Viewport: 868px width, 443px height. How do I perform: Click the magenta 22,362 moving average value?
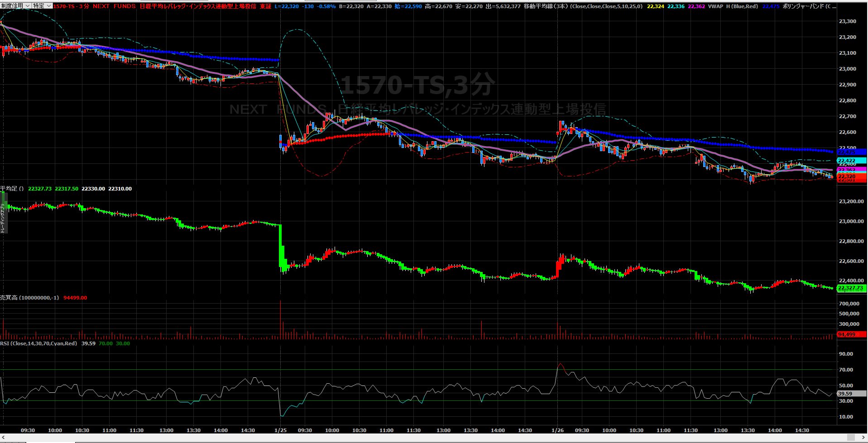tap(695, 6)
